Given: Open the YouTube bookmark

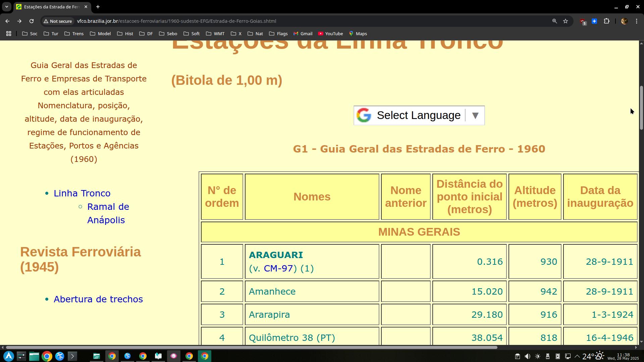Looking at the screenshot, I should click(330, 34).
